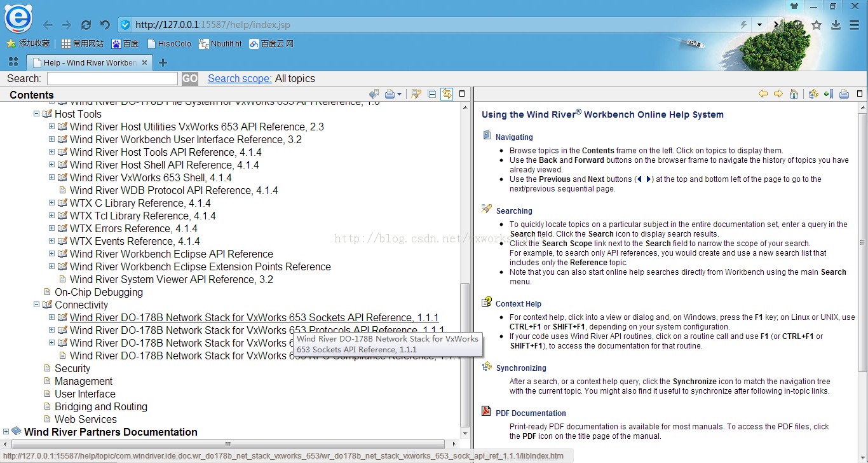Click the browser undo/restore arrow icon
Viewport: 868px width, 463px height.
[105, 25]
